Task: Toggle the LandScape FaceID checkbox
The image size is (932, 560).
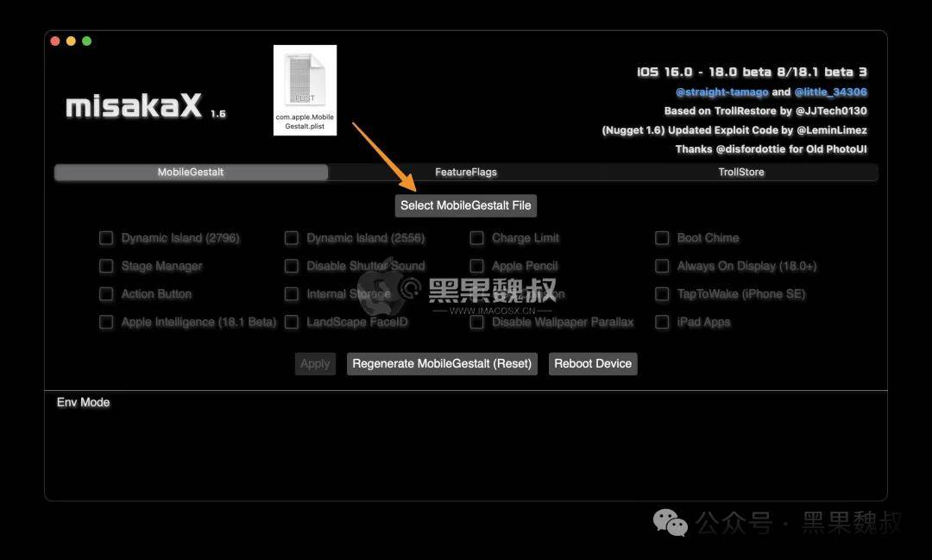Action: pyautogui.click(x=292, y=322)
